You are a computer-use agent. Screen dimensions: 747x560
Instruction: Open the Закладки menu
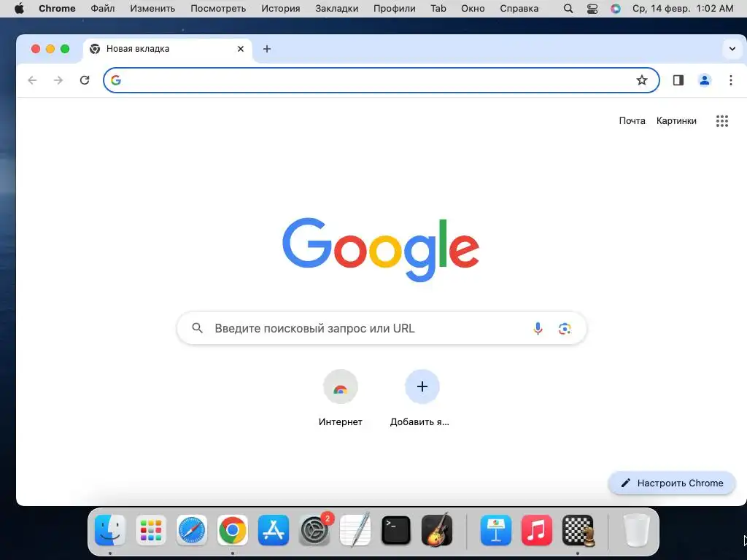coord(337,9)
